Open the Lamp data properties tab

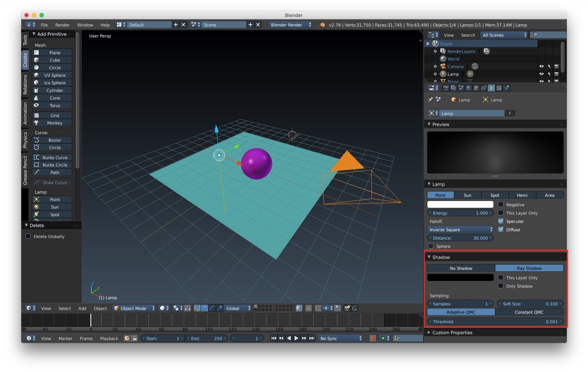coord(491,88)
